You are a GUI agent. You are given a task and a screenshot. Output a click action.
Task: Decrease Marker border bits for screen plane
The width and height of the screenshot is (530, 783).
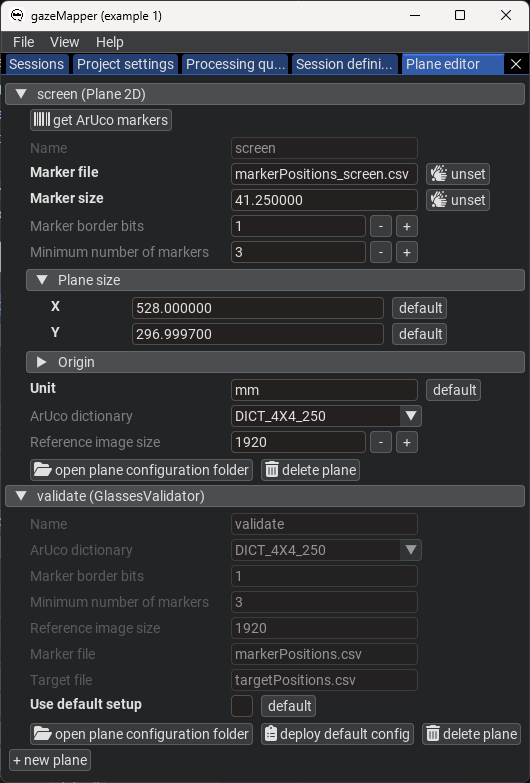pyautogui.click(x=381, y=226)
